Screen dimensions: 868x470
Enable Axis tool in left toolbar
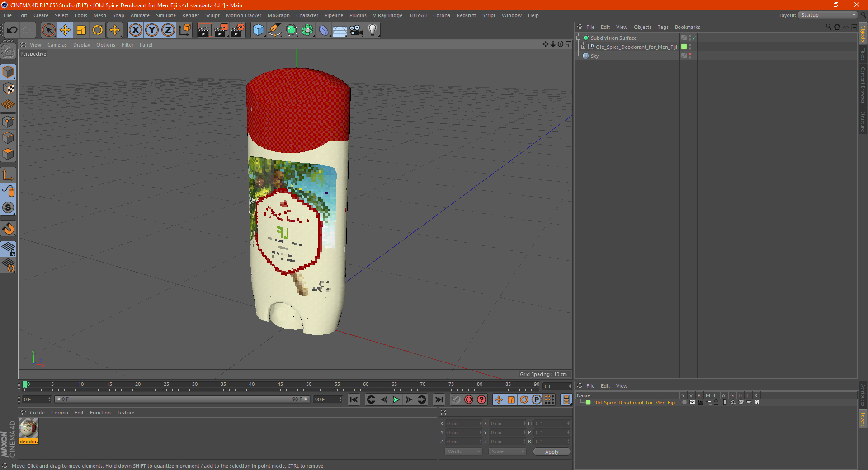click(x=8, y=175)
